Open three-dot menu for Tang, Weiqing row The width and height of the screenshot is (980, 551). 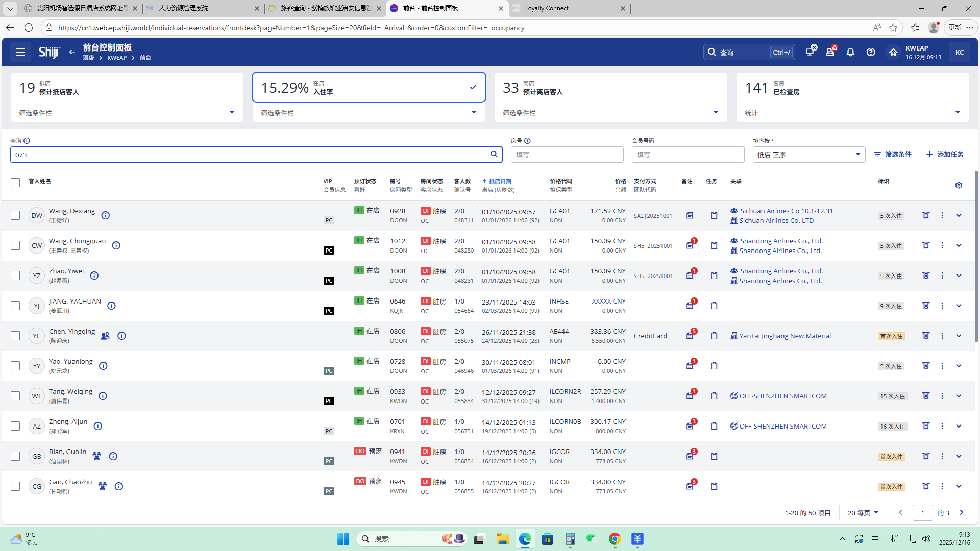(x=942, y=396)
